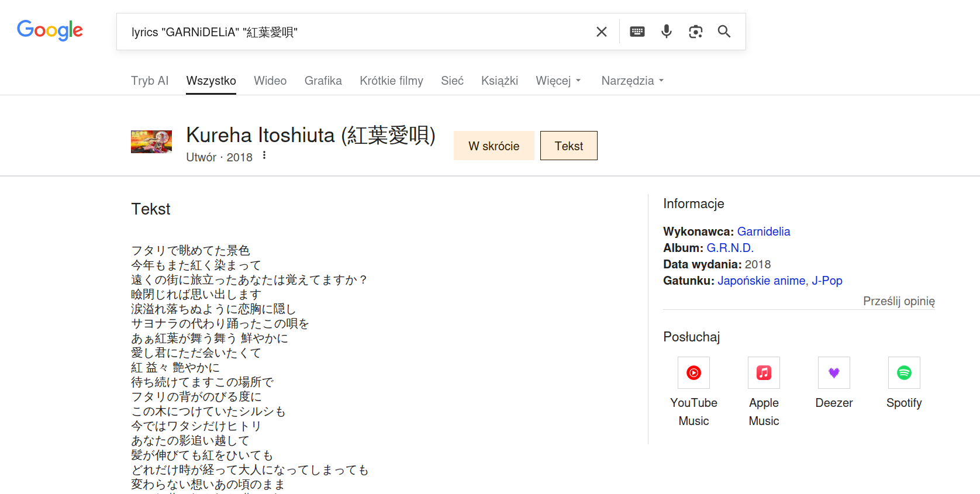Start voice search with microphone icon
The width and height of the screenshot is (980, 494).
[666, 32]
